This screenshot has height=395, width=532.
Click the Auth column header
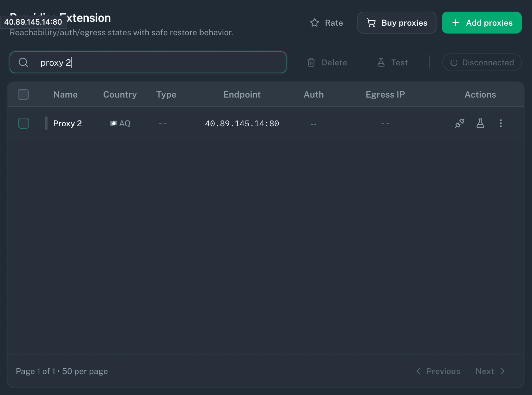[314, 94]
